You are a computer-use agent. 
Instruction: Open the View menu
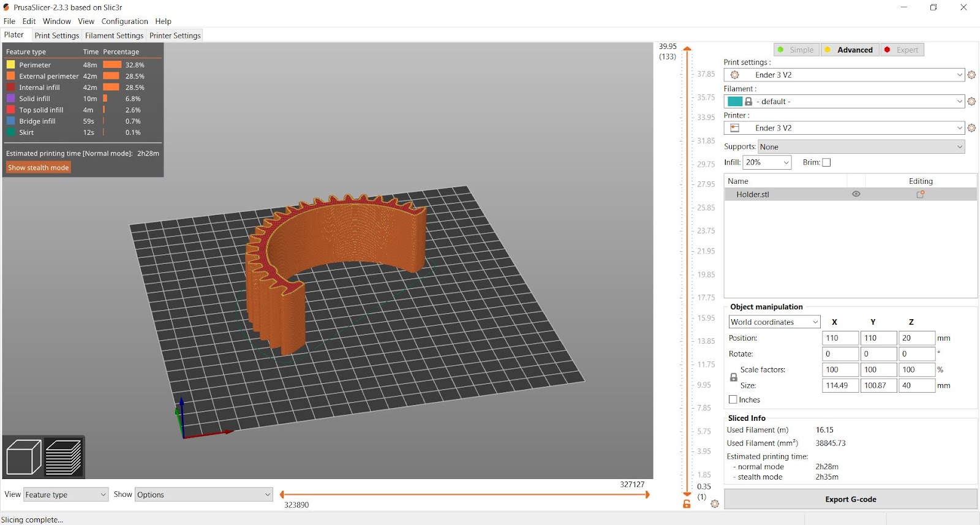pyautogui.click(x=86, y=21)
